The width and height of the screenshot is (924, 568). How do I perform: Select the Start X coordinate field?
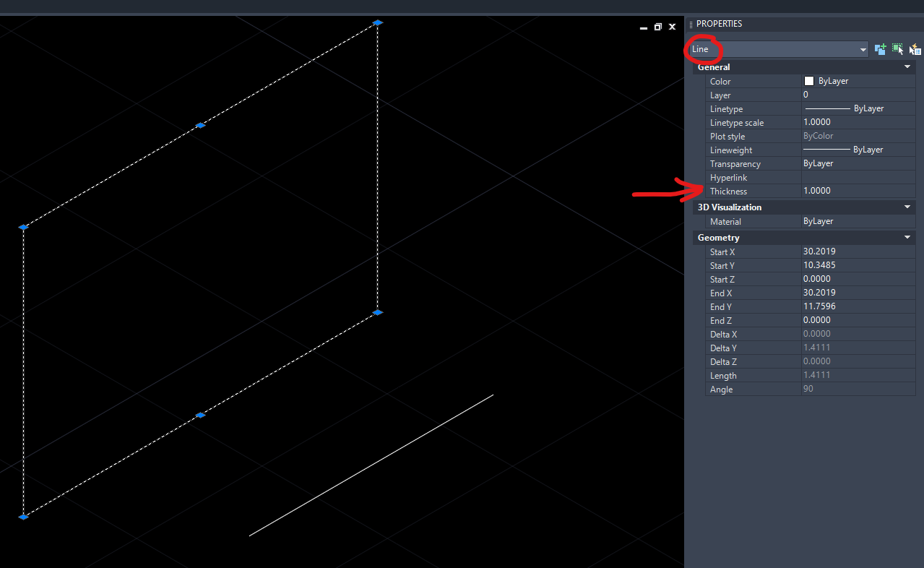[858, 251]
